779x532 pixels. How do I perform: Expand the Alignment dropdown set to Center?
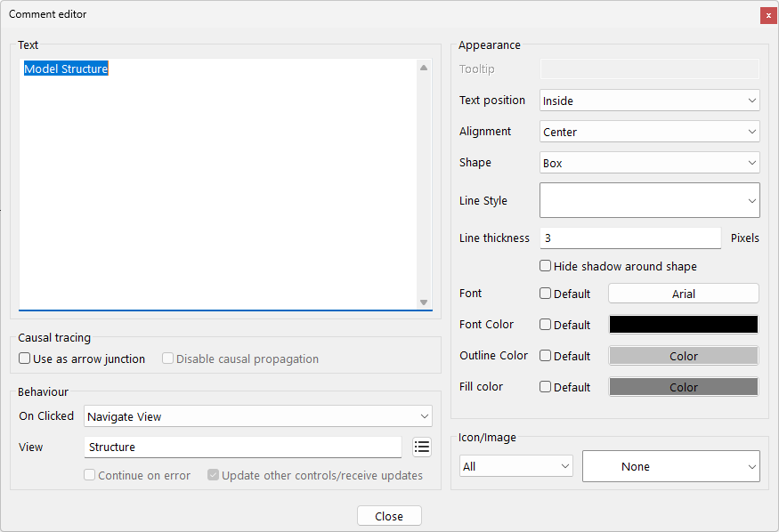point(649,132)
